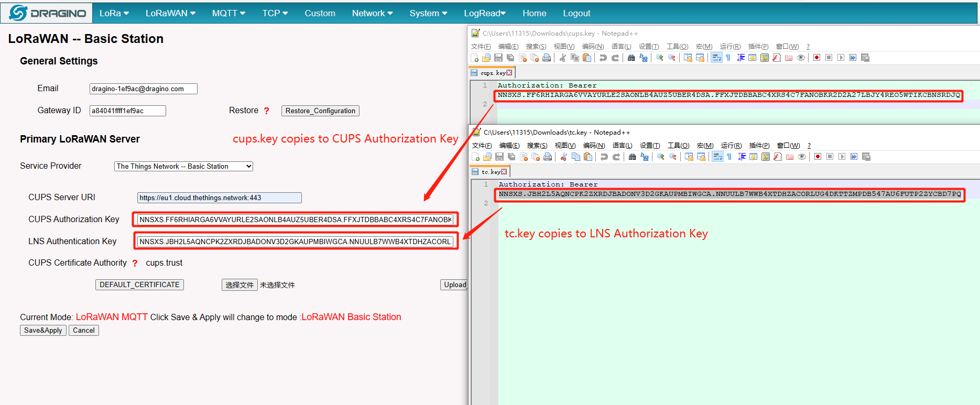The image size is (980, 405).
Task: Click Record Macro red dot in cups.key window
Action: tap(816, 58)
